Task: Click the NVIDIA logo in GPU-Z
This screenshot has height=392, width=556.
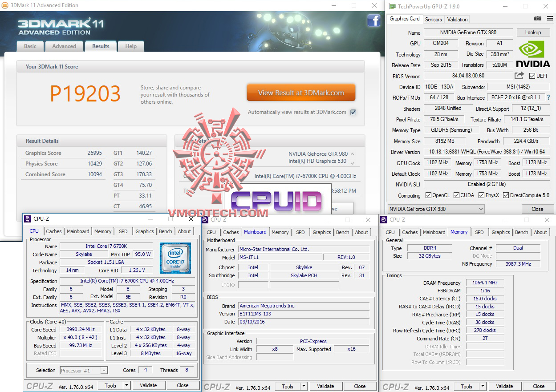Action: pyautogui.click(x=533, y=54)
